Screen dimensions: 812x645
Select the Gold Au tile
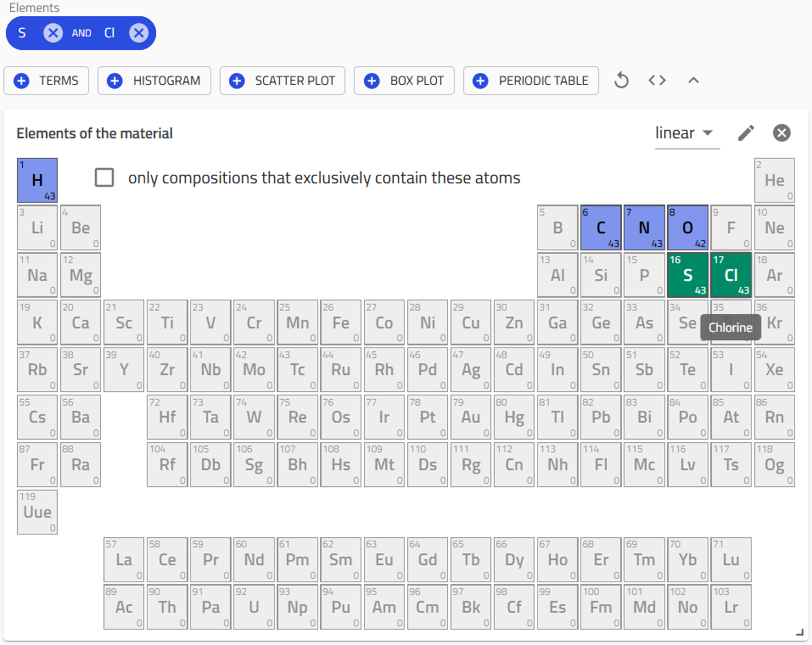(x=471, y=418)
